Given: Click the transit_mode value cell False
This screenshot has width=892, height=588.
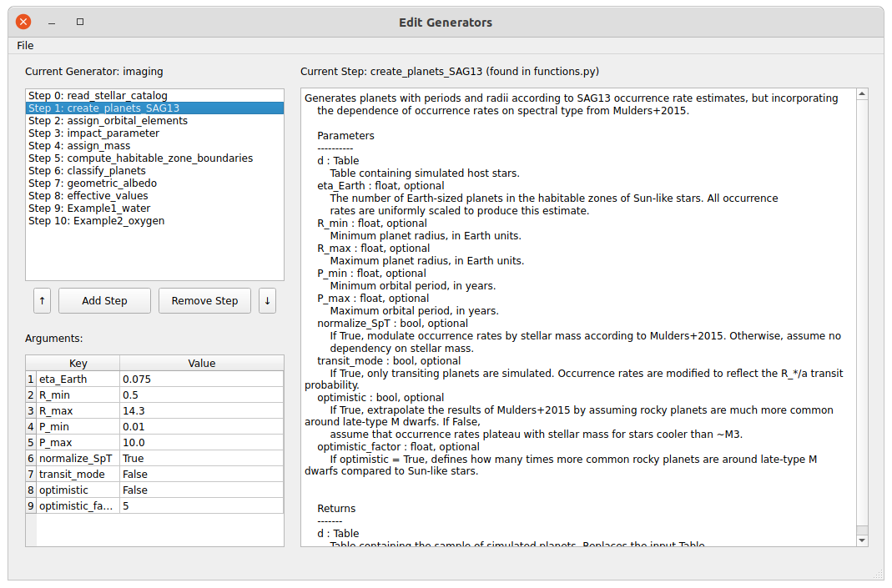Looking at the screenshot, I should [201, 475].
